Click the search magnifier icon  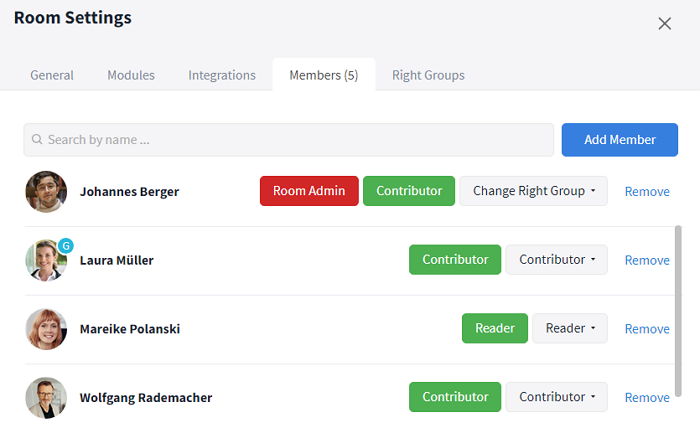pyautogui.click(x=37, y=140)
